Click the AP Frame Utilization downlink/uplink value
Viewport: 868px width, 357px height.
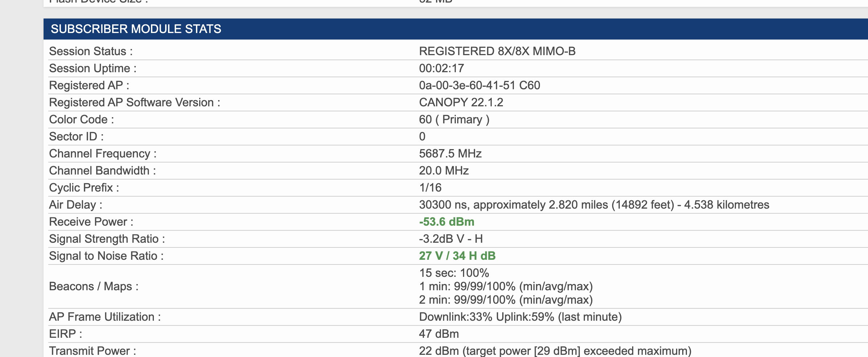coord(520,317)
